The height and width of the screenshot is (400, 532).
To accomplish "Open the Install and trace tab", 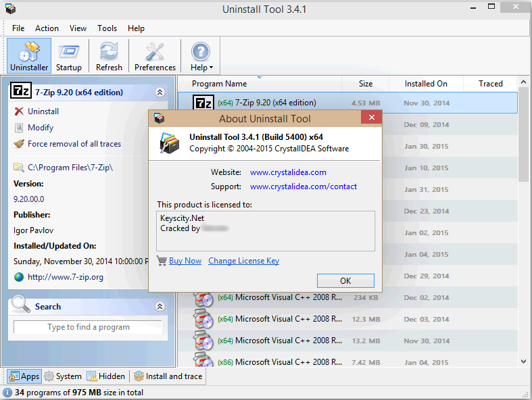I will (x=168, y=376).
